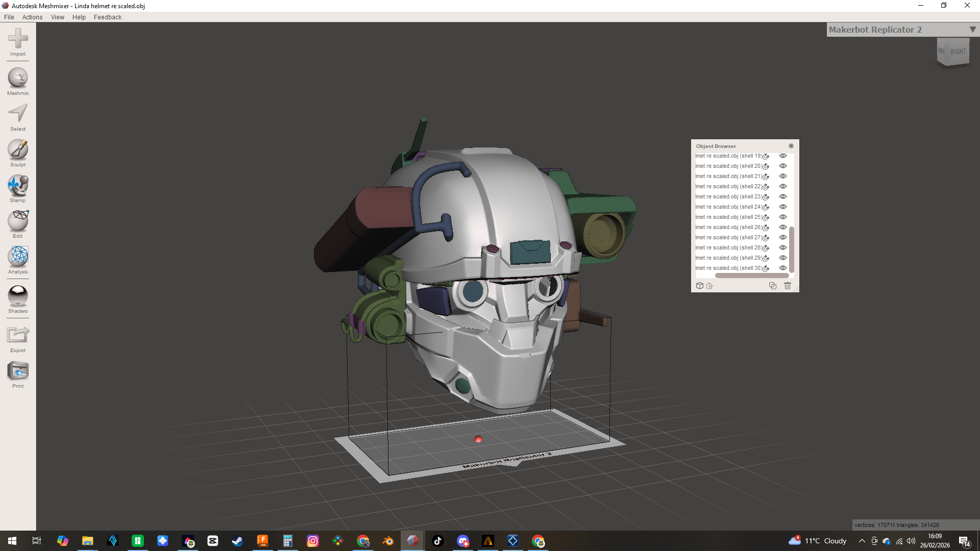Open the View menu
The image size is (980, 551).
tap(57, 17)
